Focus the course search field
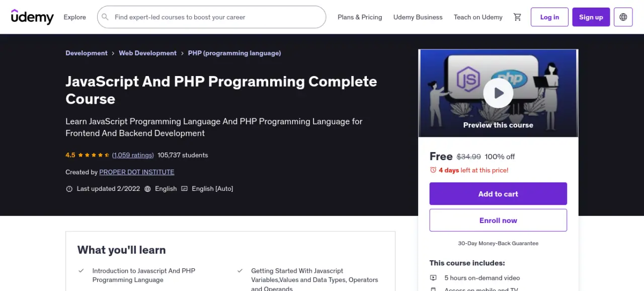The width and height of the screenshot is (644, 291). point(212,17)
